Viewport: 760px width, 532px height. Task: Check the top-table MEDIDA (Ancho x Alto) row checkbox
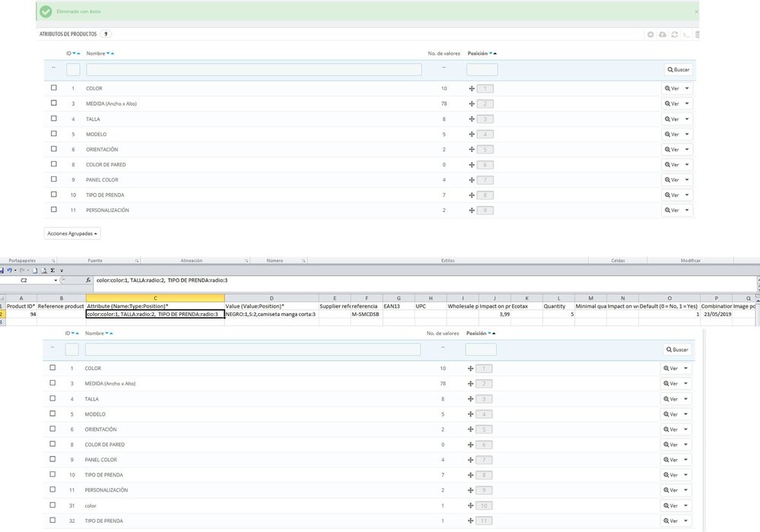(x=53, y=103)
